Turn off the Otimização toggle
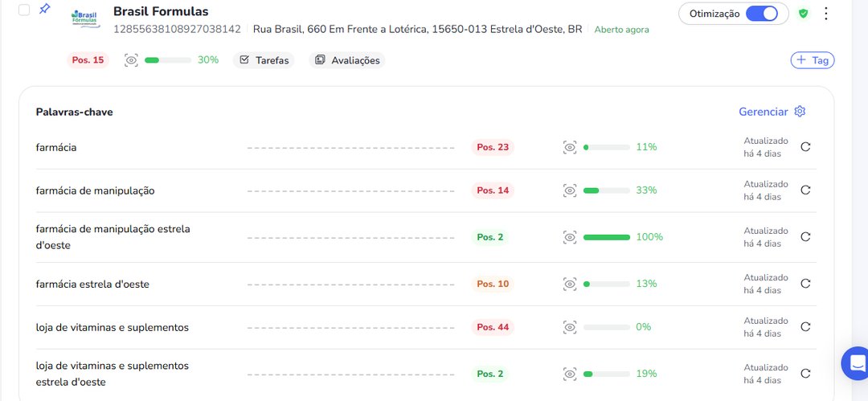The image size is (868, 401). [762, 14]
